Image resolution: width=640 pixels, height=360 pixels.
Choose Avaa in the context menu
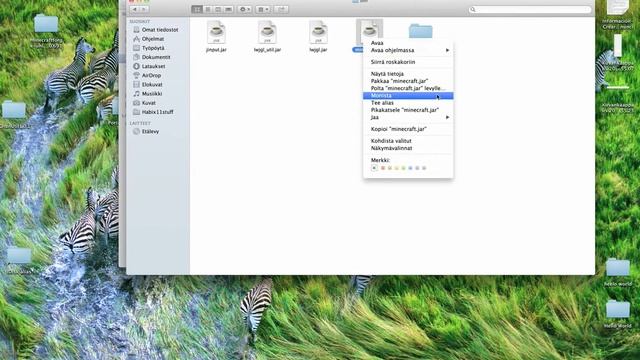click(x=408, y=43)
